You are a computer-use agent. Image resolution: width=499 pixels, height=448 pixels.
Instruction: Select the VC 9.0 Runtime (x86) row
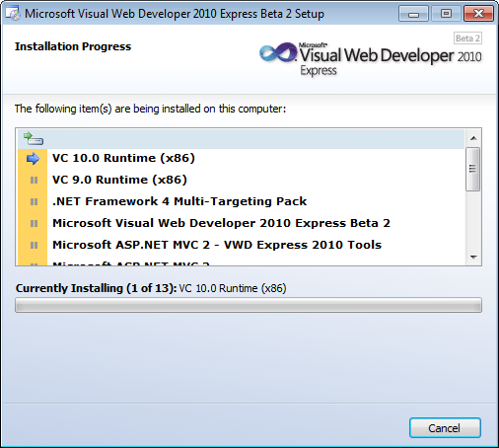242,180
